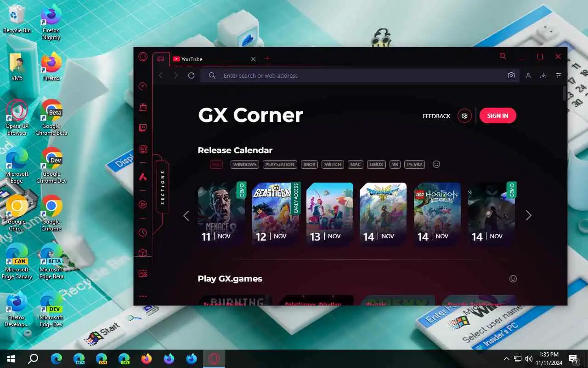The width and height of the screenshot is (588, 368).
Task: Click the Play GX.games smiley feedback icon
Action: (x=513, y=278)
